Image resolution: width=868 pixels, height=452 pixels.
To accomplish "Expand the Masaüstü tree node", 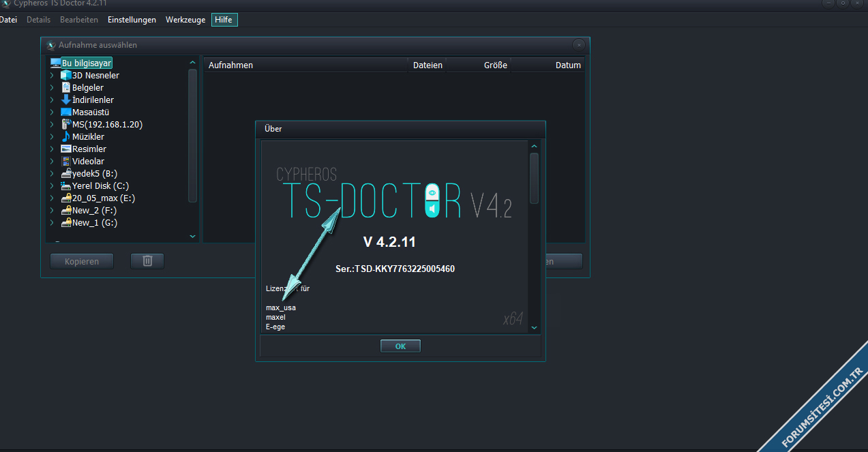I will click(52, 112).
